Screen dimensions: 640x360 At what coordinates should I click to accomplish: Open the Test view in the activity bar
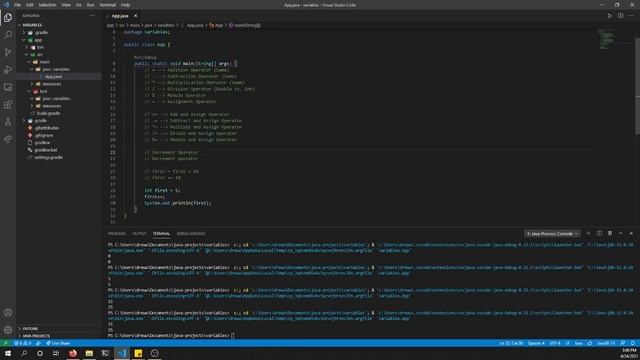pyautogui.click(x=8, y=122)
